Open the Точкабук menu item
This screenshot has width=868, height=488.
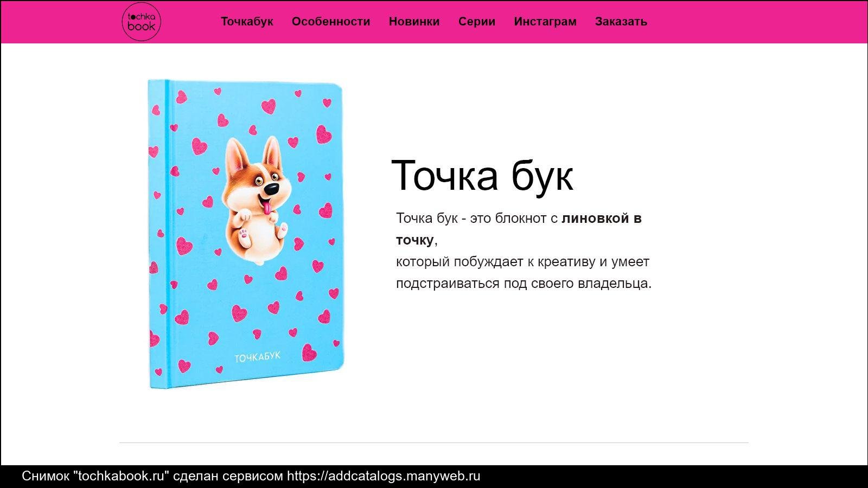click(247, 22)
